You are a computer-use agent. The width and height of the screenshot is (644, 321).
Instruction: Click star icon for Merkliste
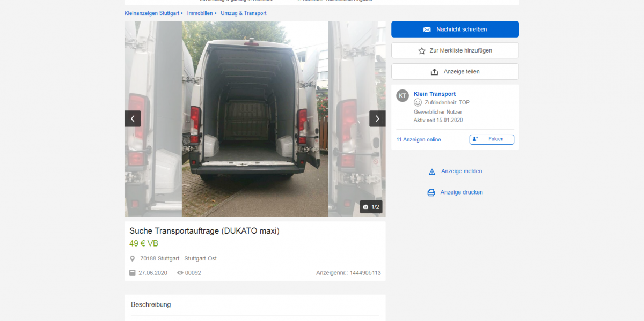point(422,50)
